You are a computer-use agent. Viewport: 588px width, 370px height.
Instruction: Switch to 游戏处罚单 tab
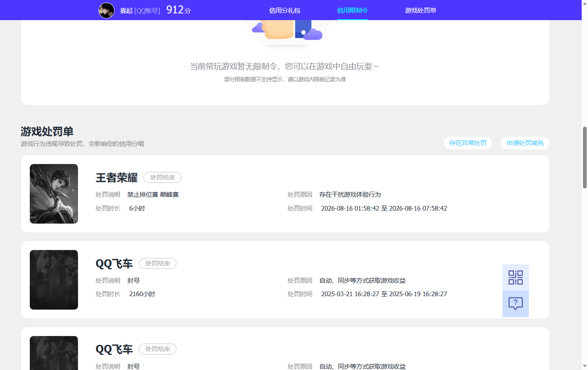point(421,10)
